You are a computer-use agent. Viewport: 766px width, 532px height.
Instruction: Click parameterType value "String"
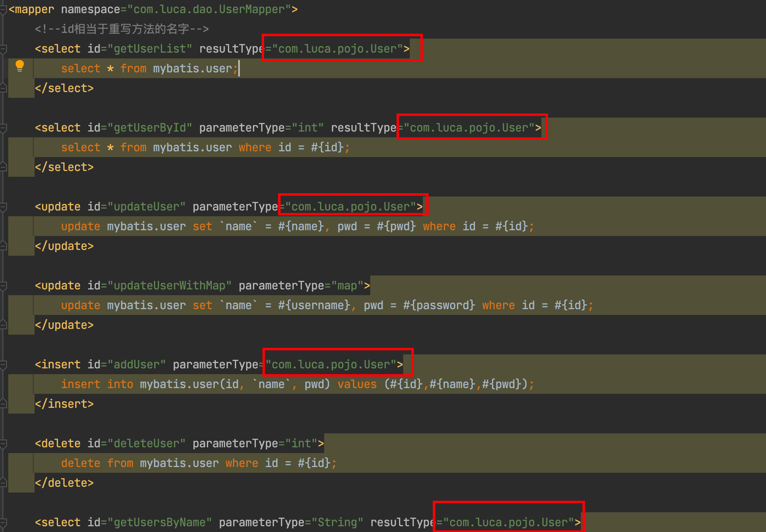tap(337, 523)
